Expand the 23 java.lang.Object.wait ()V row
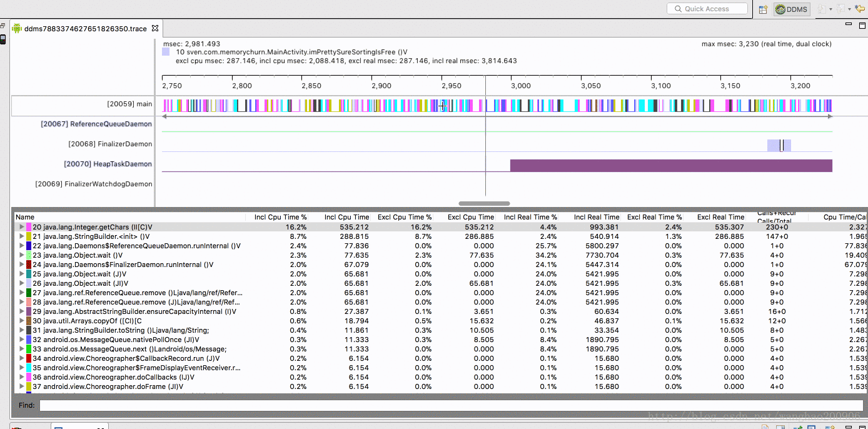 21,255
